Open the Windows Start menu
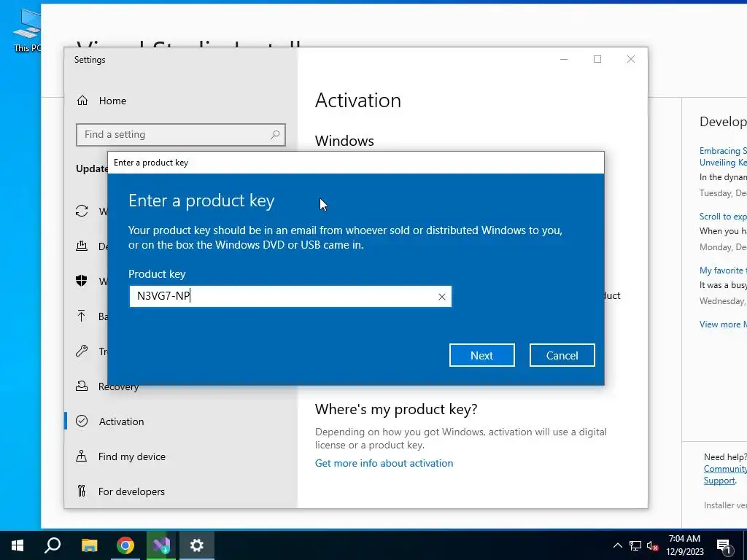 point(18,545)
